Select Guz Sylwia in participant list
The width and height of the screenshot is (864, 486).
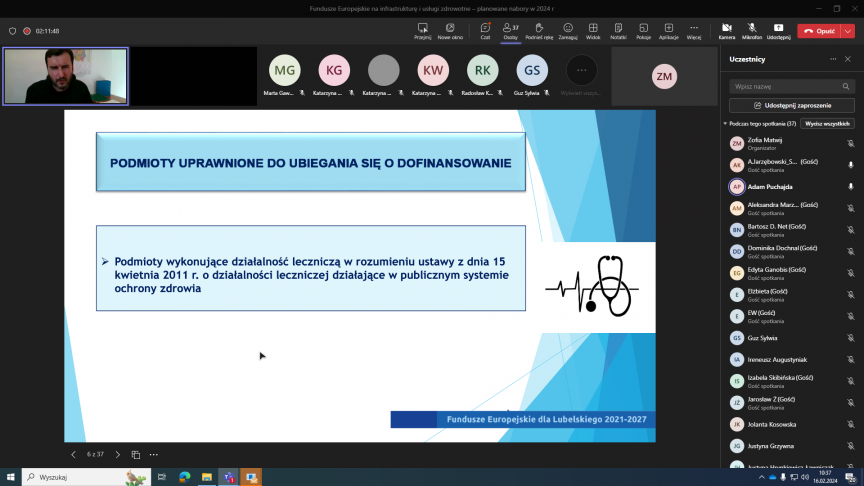pyautogui.click(x=791, y=338)
